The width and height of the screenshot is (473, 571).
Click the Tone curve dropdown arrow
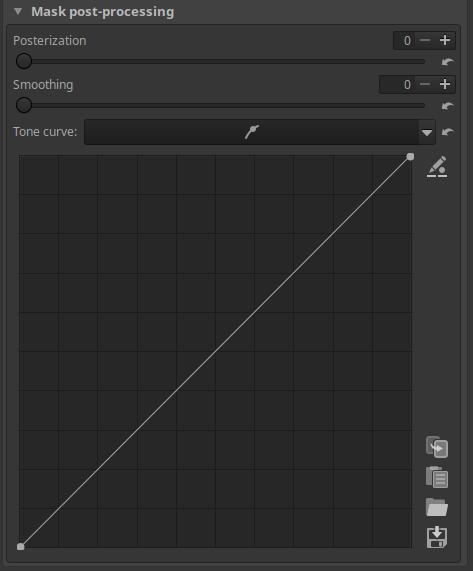(x=427, y=132)
